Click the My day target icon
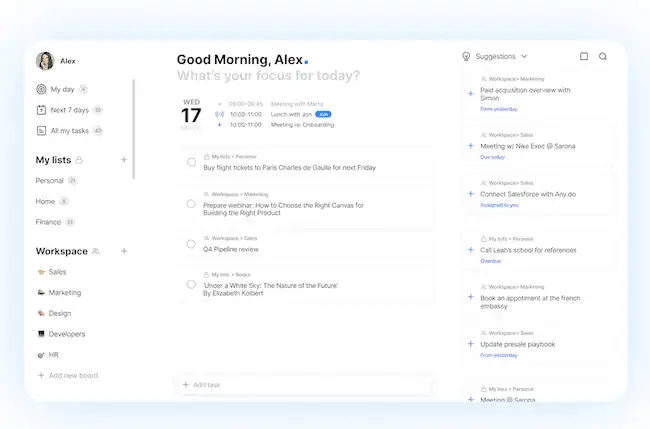650x429 pixels. pos(41,89)
